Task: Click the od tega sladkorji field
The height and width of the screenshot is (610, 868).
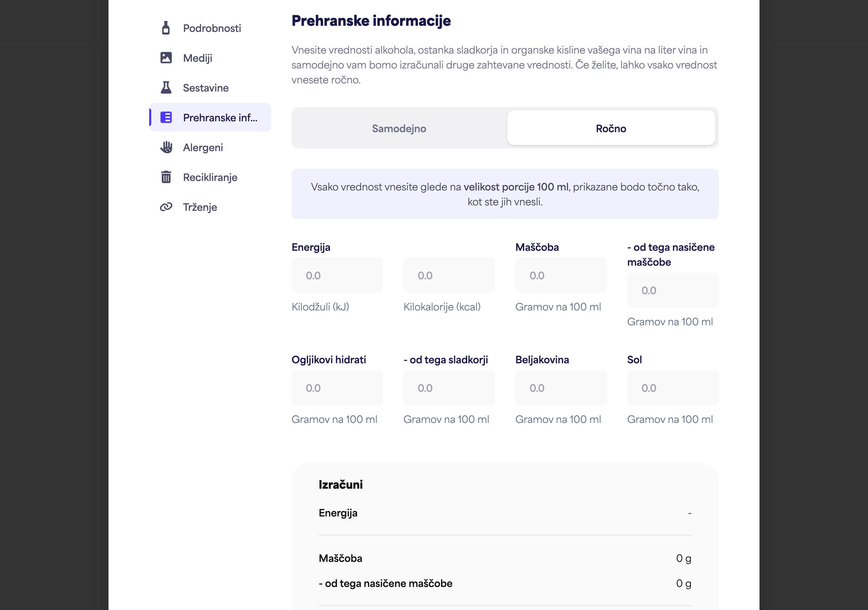Action: pyautogui.click(x=449, y=388)
